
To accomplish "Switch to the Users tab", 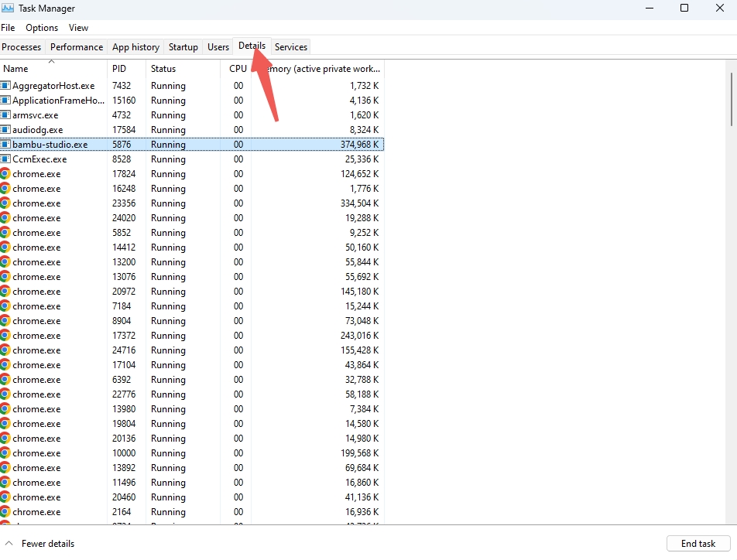I will tap(218, 47).
